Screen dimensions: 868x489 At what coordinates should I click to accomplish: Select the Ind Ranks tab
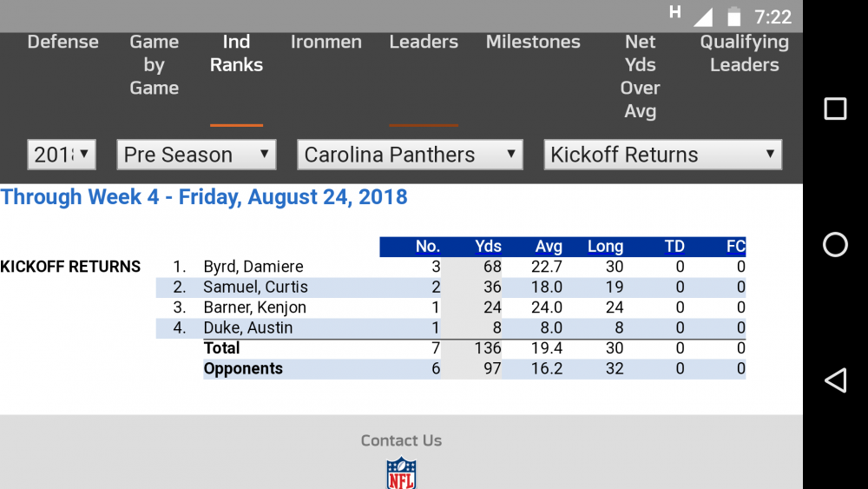pos(236,54)
